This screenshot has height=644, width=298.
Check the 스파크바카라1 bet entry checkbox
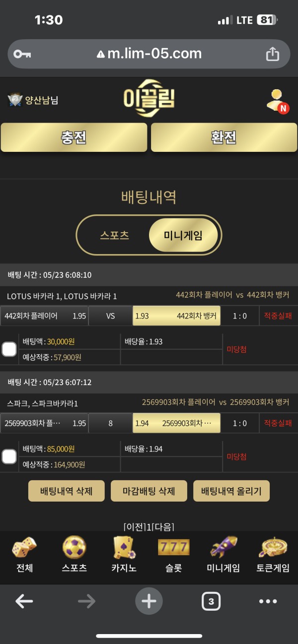(9, 456)
